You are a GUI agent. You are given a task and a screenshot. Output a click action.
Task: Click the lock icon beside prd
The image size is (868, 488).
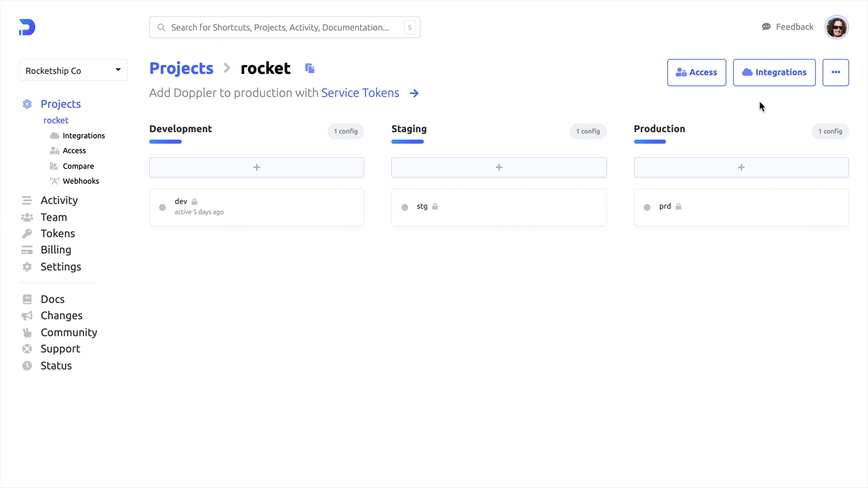[x=678, y=206]
